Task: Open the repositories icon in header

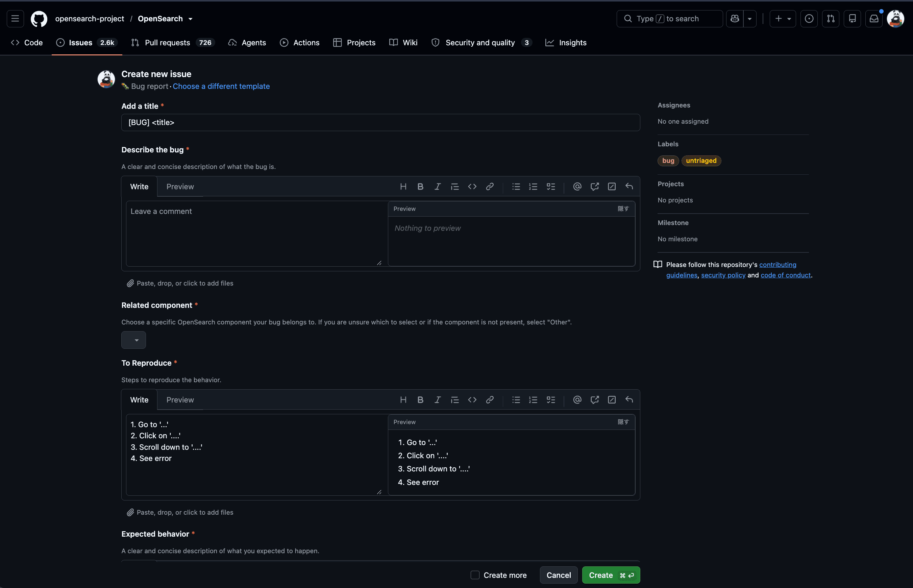Action: click(x=852, y=19)
